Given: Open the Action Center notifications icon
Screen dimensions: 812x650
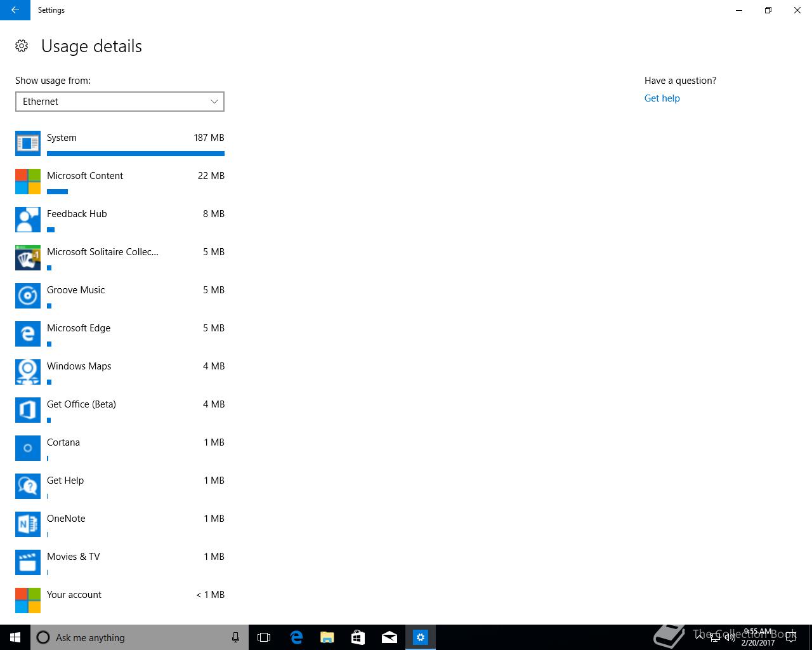Looking at the screenshot, I should pyautogui.click(x=791, y=637).
